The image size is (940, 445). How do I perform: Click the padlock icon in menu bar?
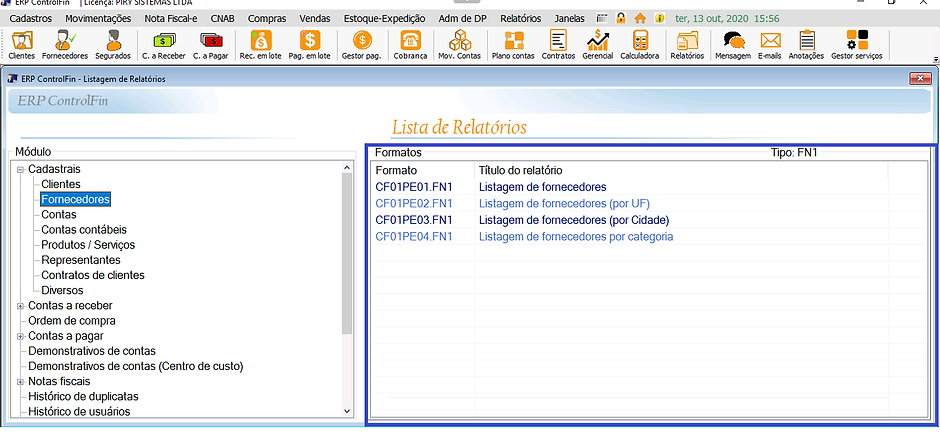pos(620,18)
